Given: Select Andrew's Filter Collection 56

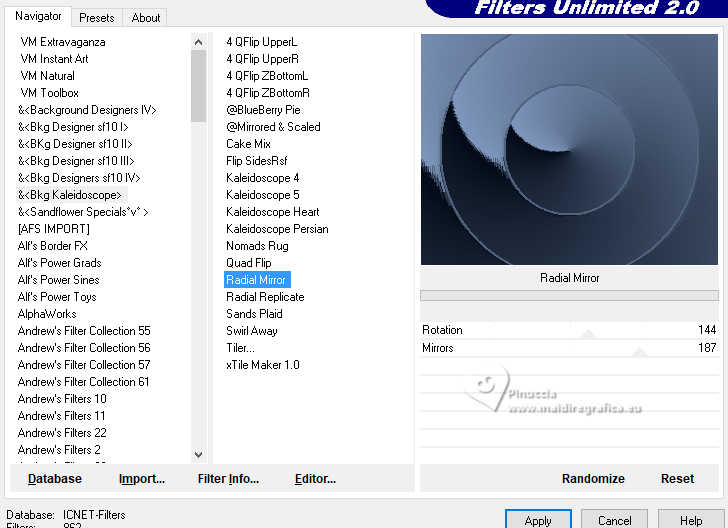Looking at the screenshot, I should tap(84, 348).
